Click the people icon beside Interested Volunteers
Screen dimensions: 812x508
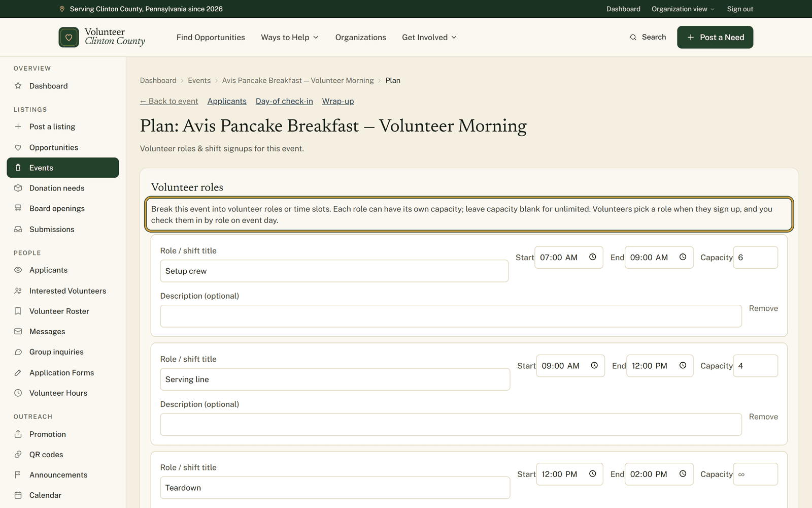(x=18, y=291)
